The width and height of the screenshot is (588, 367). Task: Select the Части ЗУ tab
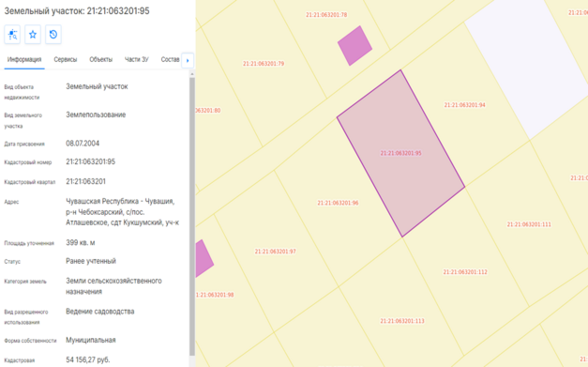tap(137, 60)
